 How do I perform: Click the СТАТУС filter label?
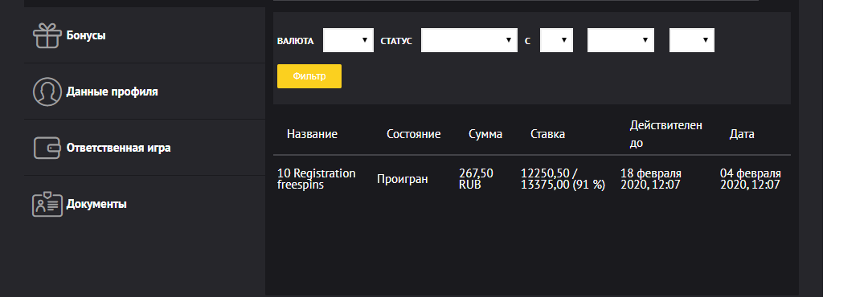coord(396,41)
